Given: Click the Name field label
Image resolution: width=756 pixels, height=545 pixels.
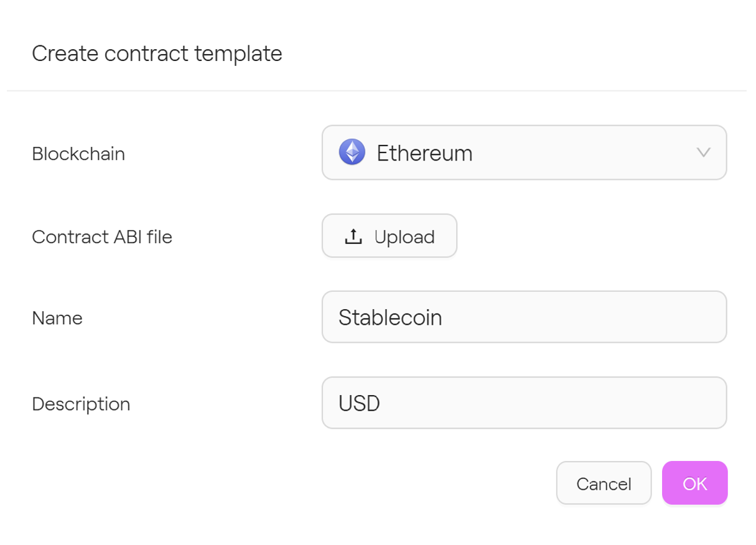Looking at the screenshot, I should (x=57, y=319).
